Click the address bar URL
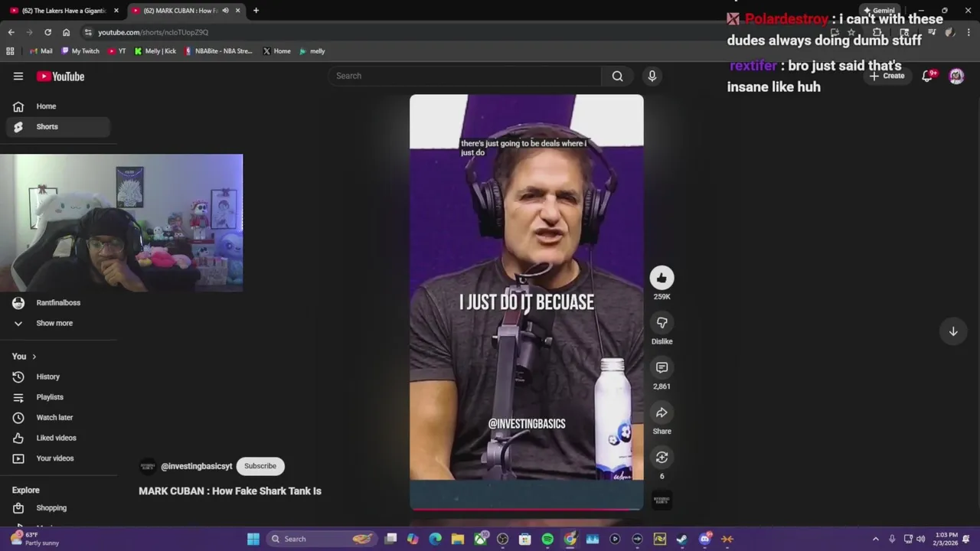 (153, 32)
